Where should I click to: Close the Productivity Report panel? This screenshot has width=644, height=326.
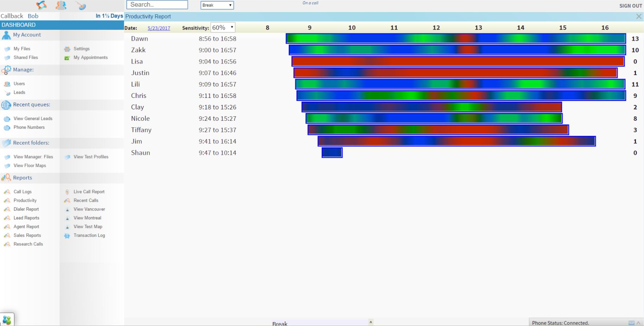tap(639, 17)
